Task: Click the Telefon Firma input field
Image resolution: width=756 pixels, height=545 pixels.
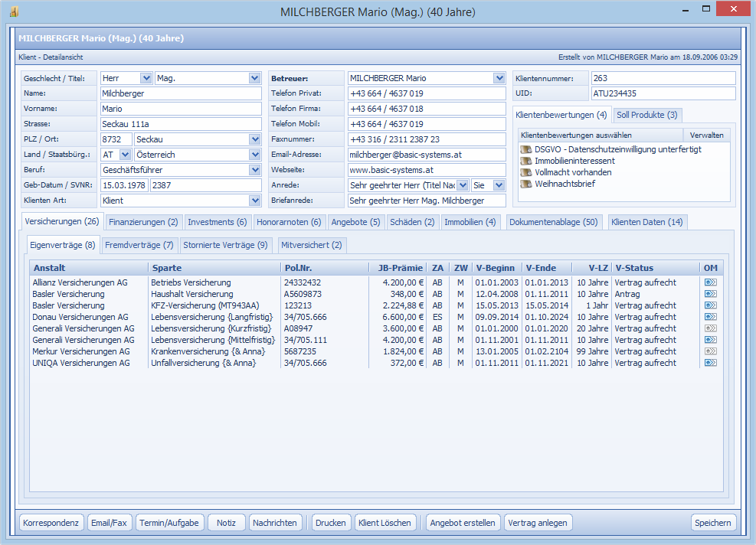Action: [427, 109]
